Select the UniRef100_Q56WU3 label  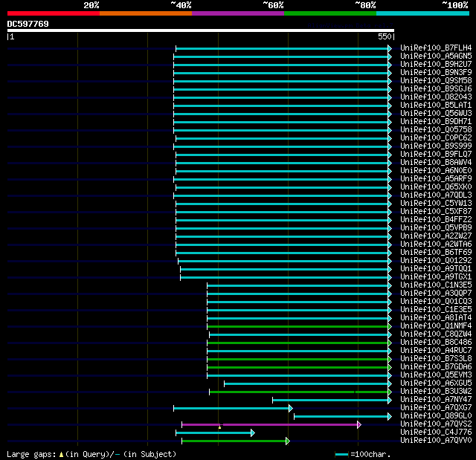pos(436,114)
